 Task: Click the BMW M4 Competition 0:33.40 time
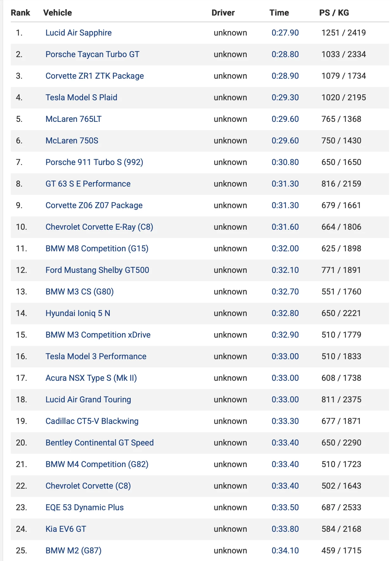285,464
